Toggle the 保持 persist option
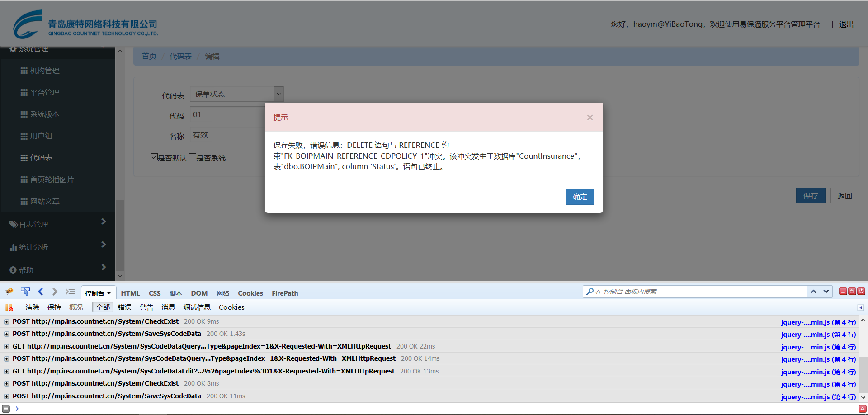Image resolution: width=868 pixels, height=415 pixels. (x=54, y=307)
